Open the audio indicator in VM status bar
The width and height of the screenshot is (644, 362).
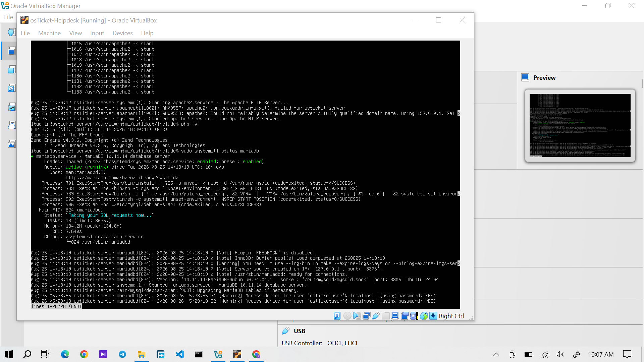(x=357, y=316)
